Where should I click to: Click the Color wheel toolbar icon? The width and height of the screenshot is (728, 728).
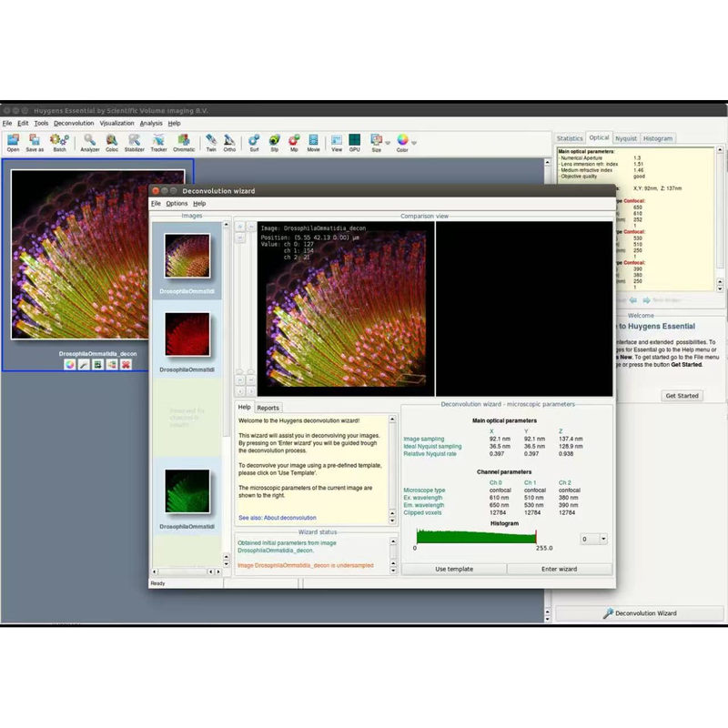402,143
